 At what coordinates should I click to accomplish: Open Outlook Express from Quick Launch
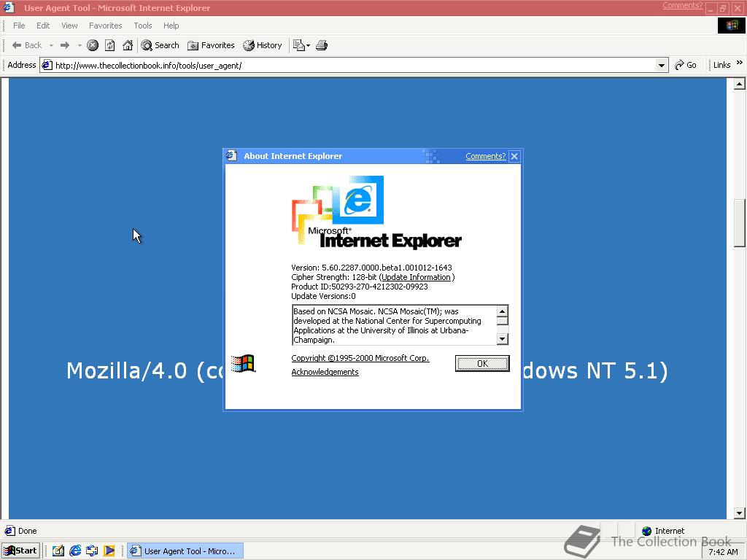pos(92,551)
